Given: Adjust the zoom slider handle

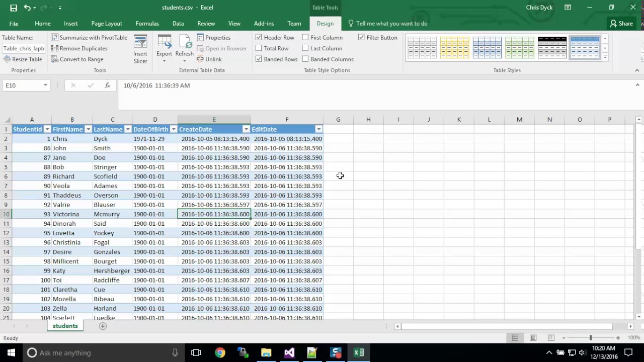Looking at the screenshot, I should point(591,338).
